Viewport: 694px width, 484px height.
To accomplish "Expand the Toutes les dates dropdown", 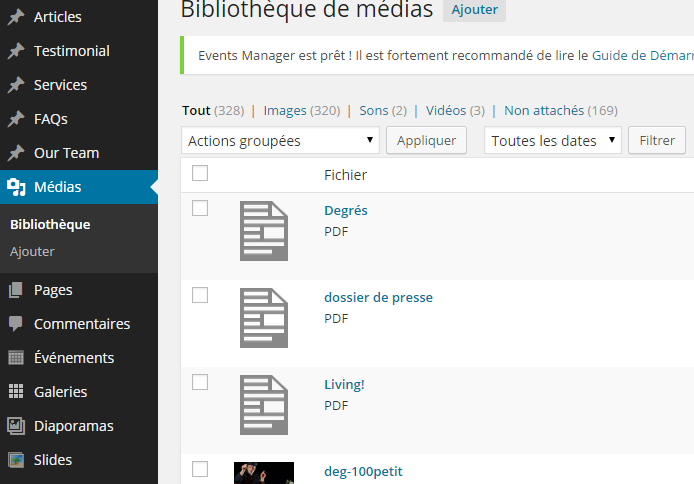I will 553,141.
